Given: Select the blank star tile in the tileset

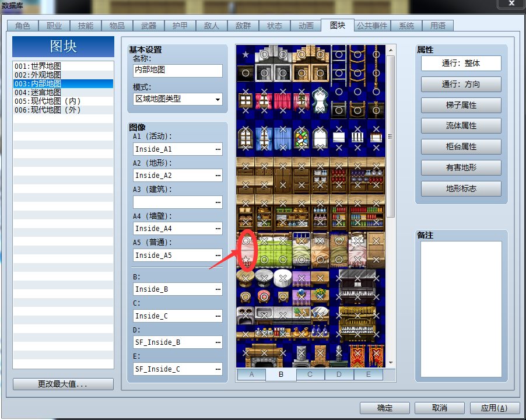Looking at the screenshot, I should tap(246, 54).
